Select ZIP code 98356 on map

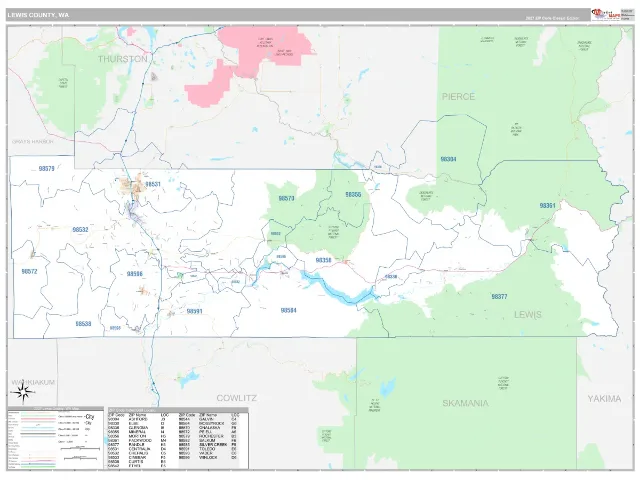click(323, 260)
